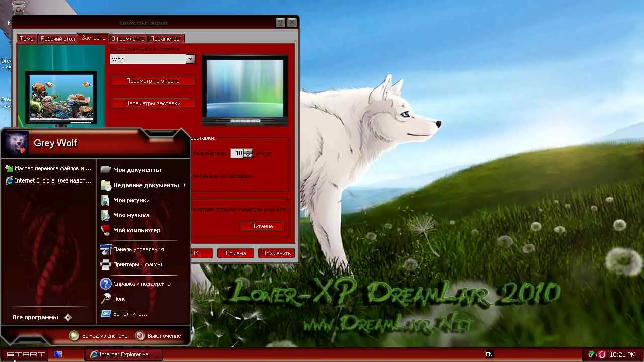
Task: Click the Принтеры и факсы icon
Action: coord(105,264)
